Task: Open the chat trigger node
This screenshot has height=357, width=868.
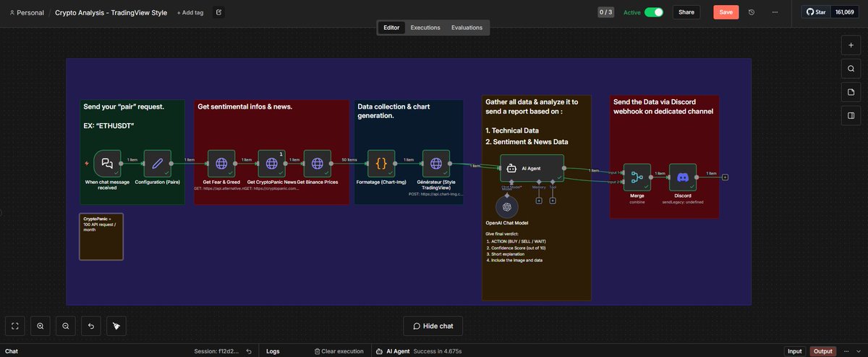Action: [107, 163]
